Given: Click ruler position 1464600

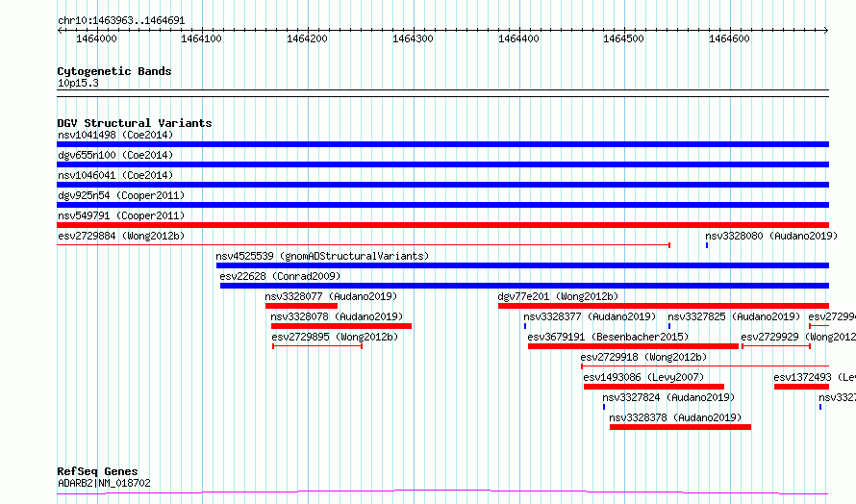Looking at the screenshot, I should coord(730,38).
